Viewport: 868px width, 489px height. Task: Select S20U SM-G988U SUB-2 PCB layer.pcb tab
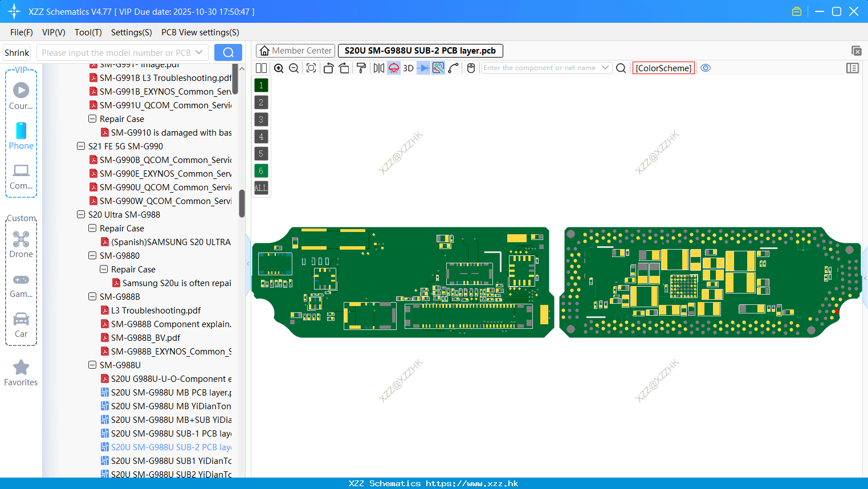pyautogui.click(x=421, y=51)
